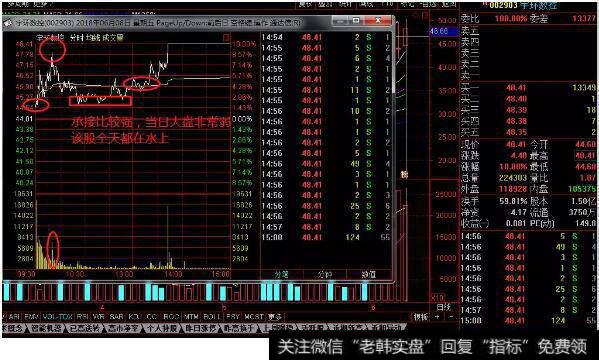599x360 pixels.
Task: Open the 已高送转 bottom tab
Action: [x=84, y=328]
